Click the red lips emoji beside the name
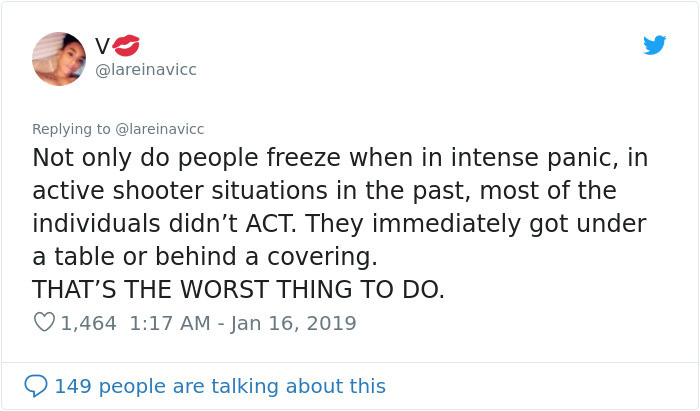700x411 pixels. pyautogui.click(x=127, y=45)
